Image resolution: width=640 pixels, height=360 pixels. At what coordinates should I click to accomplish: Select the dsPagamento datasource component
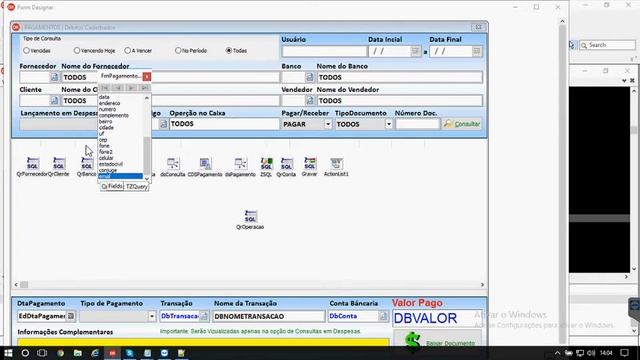point(240,163)
